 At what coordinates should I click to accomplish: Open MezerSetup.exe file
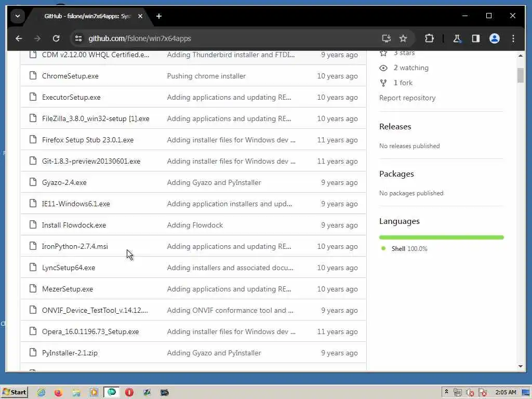pos(68,289)
